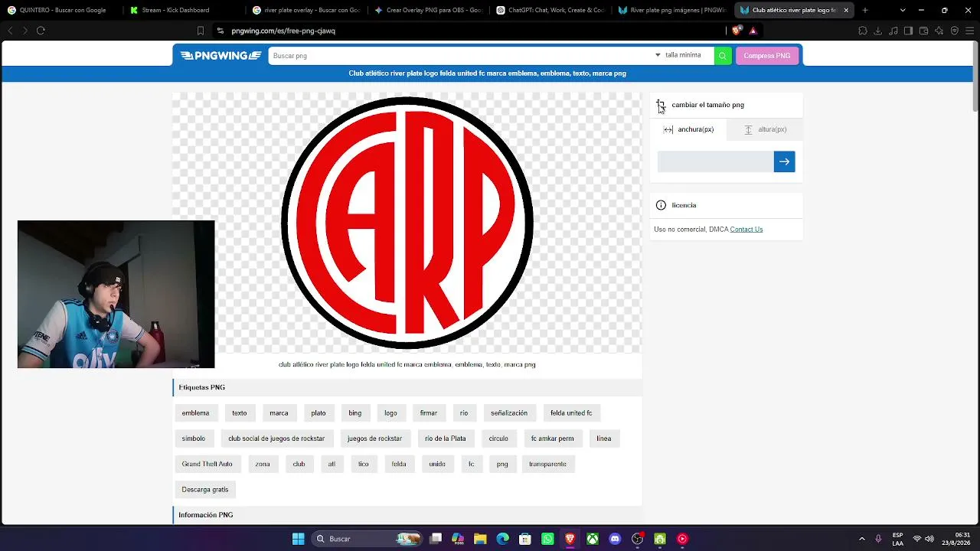Click the ESP LAA language indicator
980x551 pixels.
pos(897,539)
